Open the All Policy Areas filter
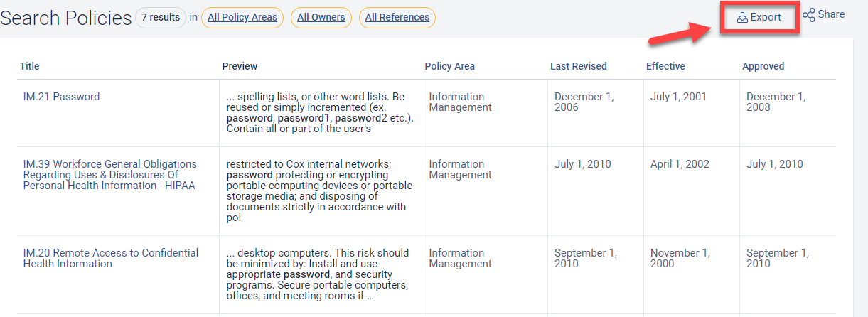 click(x=242, y=18)
